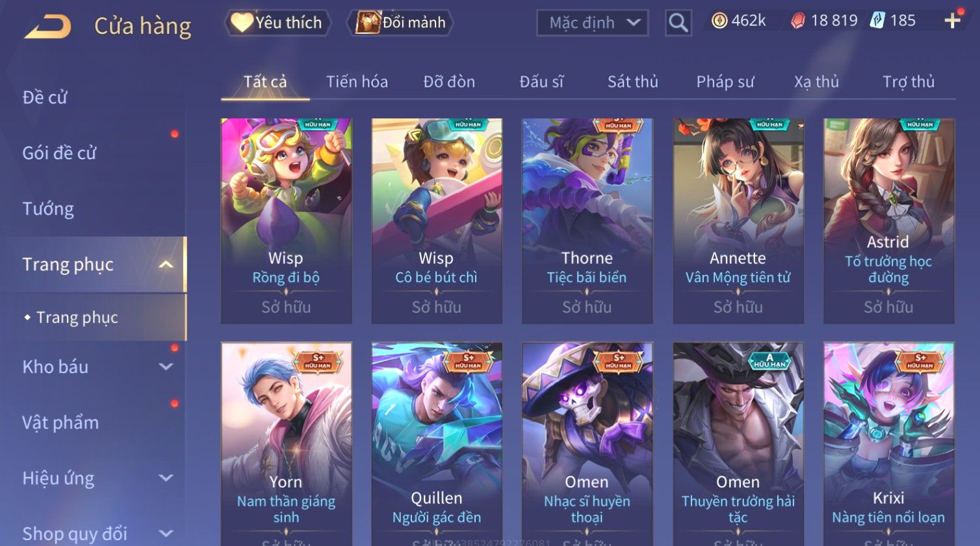
Task: Tap the red gem currency icon
Action: [x=797, y=21]
